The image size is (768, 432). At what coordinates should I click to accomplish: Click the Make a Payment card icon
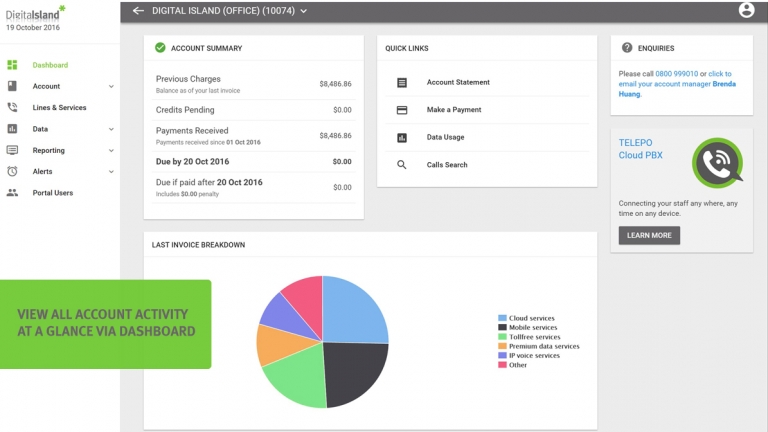pyautogui.click(x=402, y=110)
